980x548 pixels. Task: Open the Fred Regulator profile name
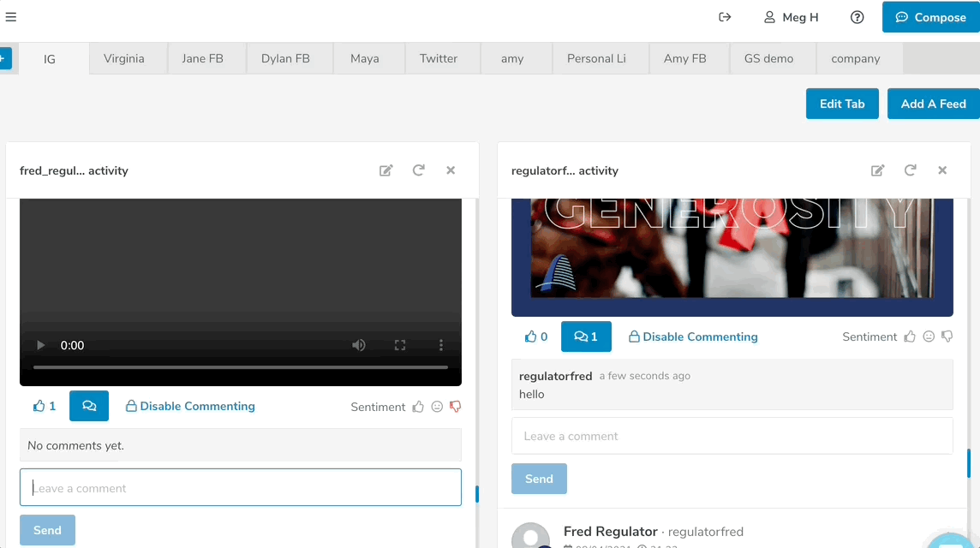(611, 531)
